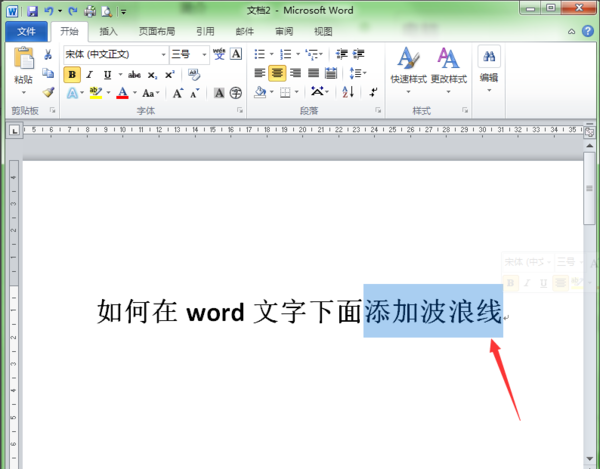
Task: Open print preview from quick access toolbar
Action: pos(106,11)
